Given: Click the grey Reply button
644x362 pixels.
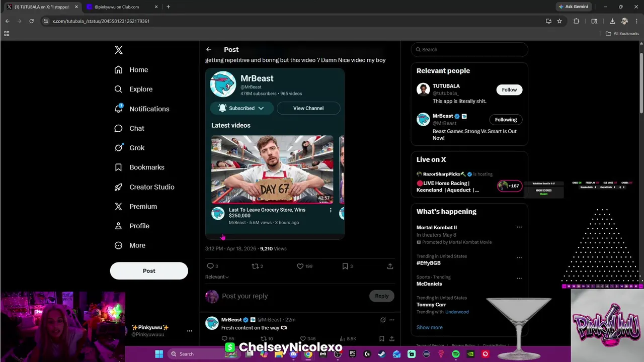Looking at the screenshot, I should [x=382, y=296].
